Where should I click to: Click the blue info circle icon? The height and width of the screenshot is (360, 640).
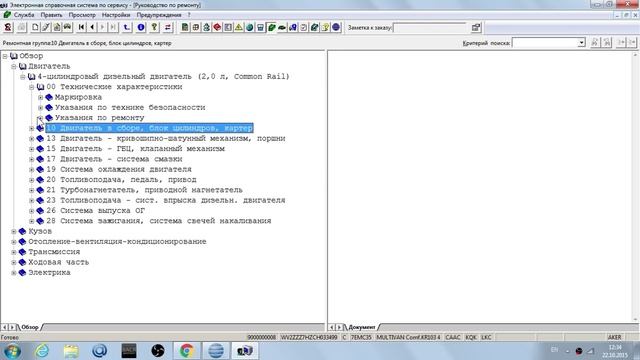[141, 27]
